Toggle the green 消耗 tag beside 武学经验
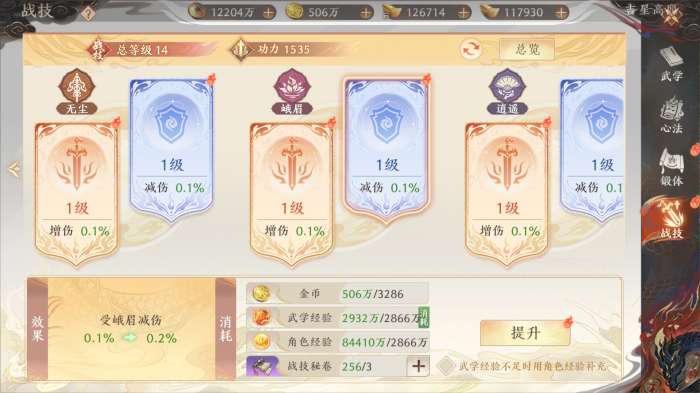This screenshot has width=700, height=393. 423,318
